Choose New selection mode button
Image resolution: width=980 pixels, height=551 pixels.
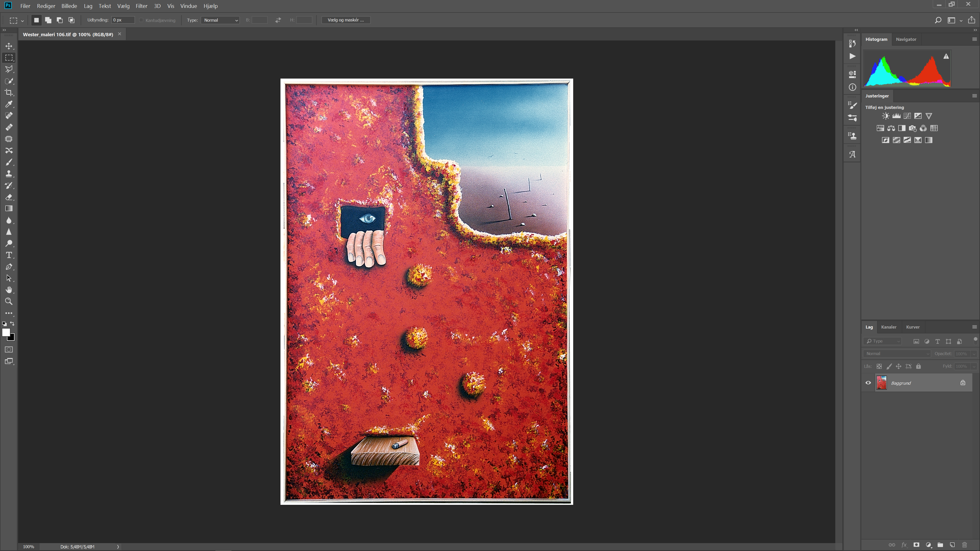36,20
